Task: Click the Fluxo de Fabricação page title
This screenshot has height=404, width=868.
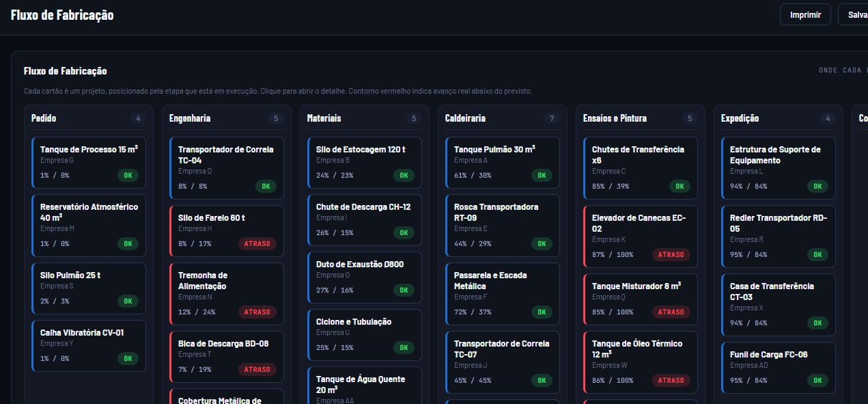Action: 62,15
